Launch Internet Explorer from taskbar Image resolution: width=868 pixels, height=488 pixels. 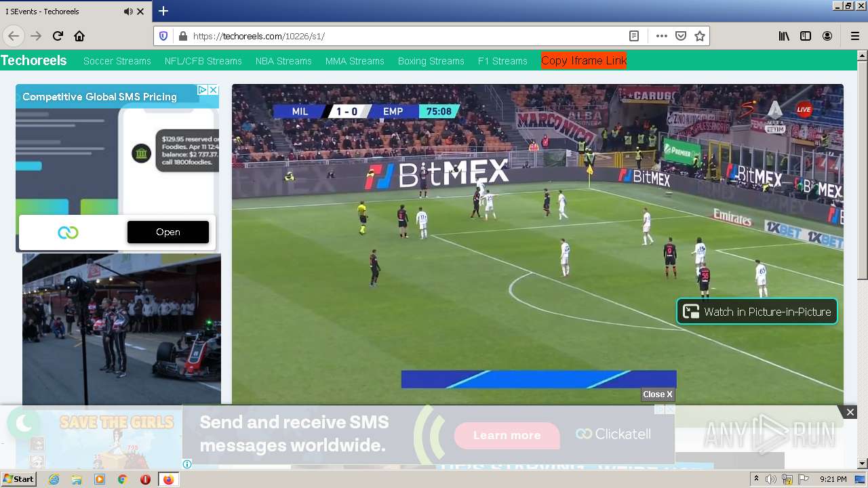click(x=54, y=479)
